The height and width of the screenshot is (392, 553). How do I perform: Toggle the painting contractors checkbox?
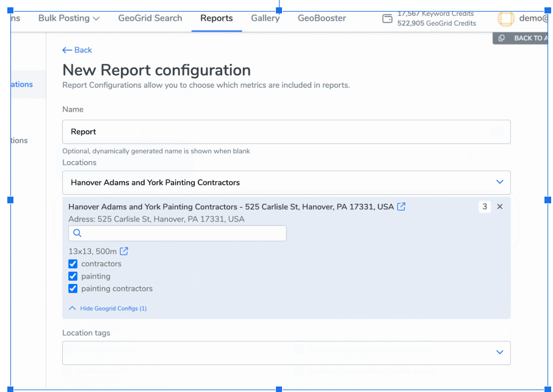73,288
